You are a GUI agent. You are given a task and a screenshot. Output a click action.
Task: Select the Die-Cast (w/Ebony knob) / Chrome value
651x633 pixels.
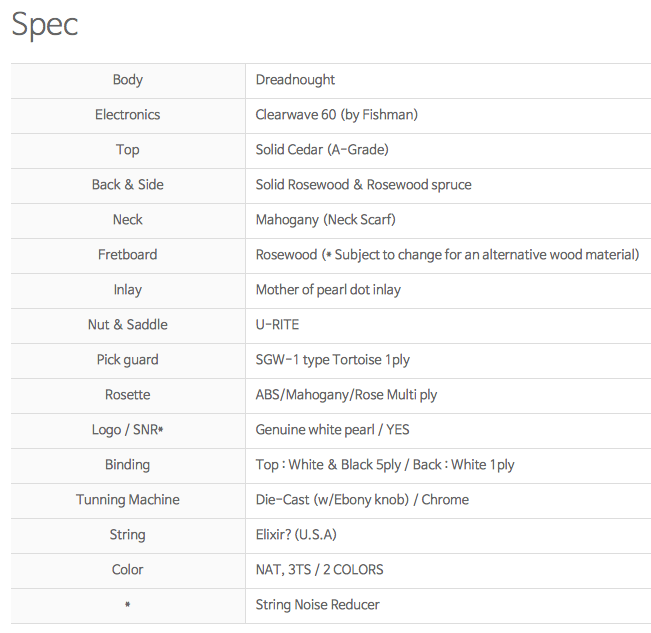tap(362, 500)
